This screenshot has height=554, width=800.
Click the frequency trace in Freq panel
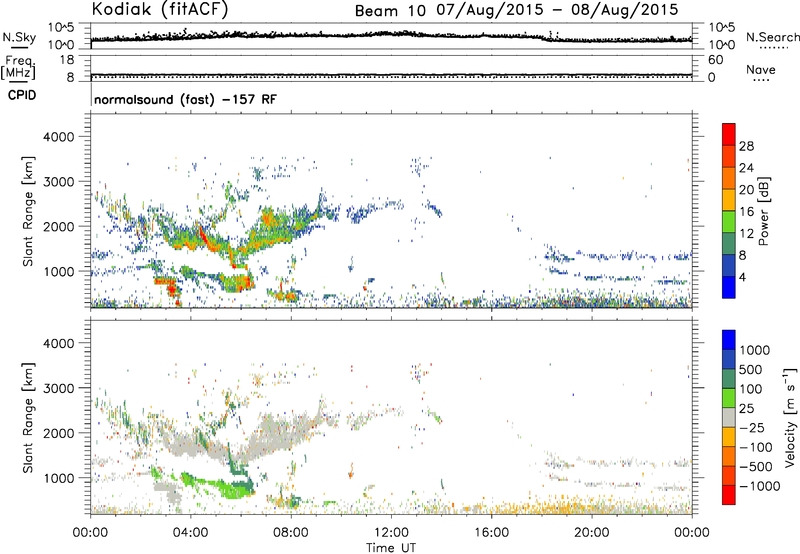[391, 75]
